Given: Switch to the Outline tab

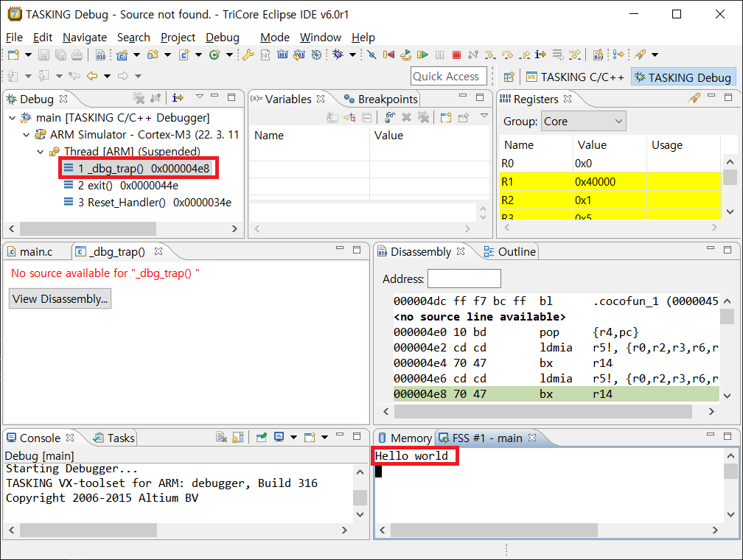Looking at the screenshot, I should click(x=510, y=251).
